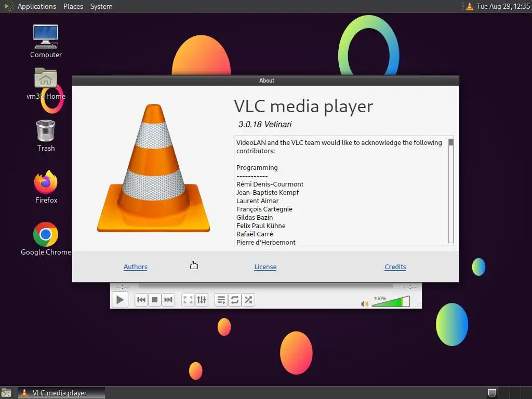Click name Laurent Aimar

click(x=257, y=201)
